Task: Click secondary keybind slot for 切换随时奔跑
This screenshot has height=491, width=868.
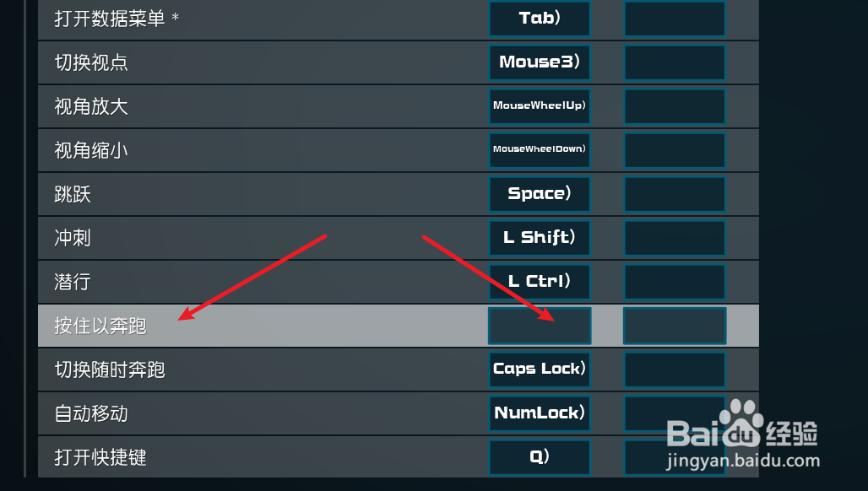Action: coord(675,370)
